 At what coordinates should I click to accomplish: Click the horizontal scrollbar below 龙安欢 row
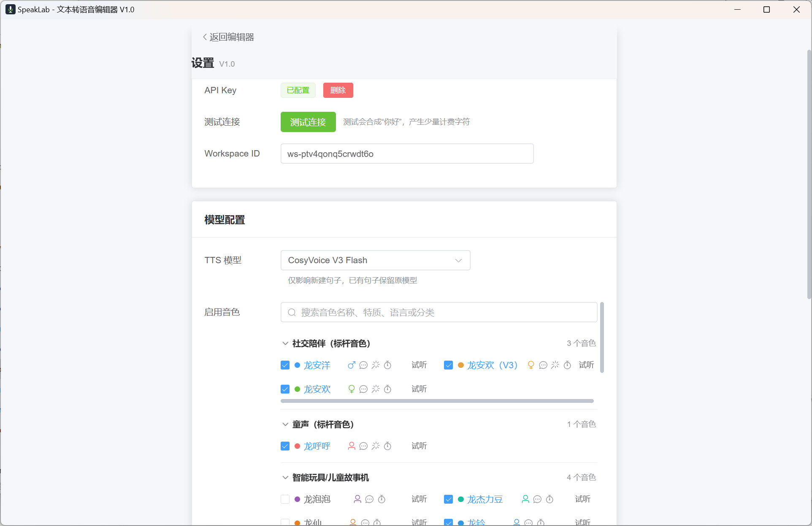pos(437,401)
